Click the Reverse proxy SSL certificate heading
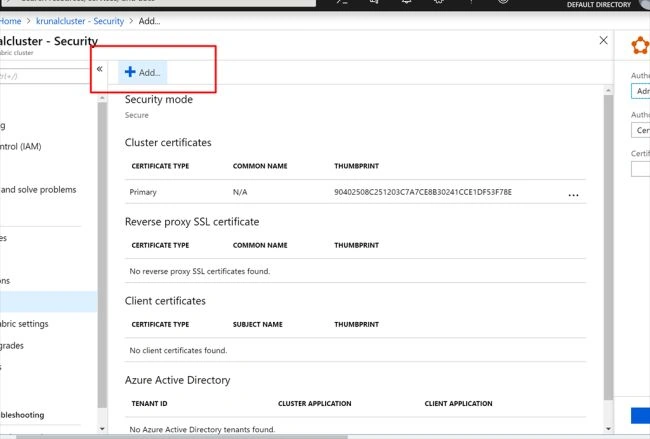650x439 pixels. pyautogui.click(x=192, y=222)
